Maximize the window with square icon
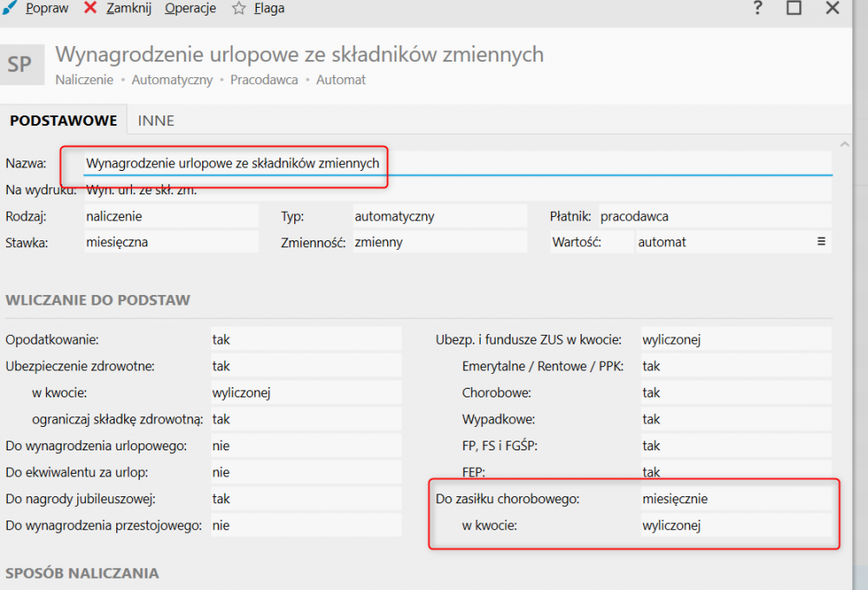This screenshot has height=590, width=868. (x=793, y=9)
